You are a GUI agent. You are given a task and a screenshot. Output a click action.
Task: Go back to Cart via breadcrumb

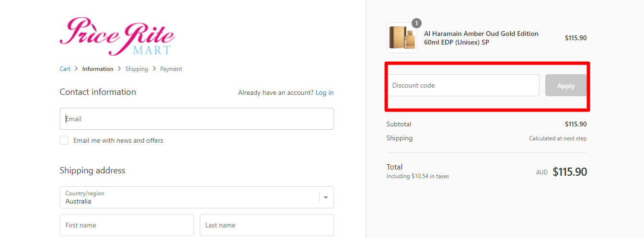click(65, 69)
